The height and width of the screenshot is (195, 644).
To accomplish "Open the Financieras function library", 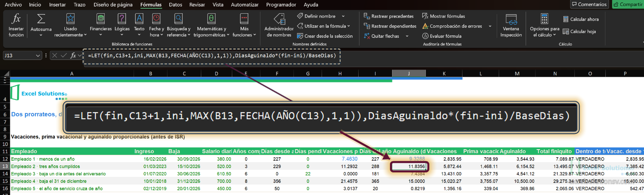I will [101, 25].
